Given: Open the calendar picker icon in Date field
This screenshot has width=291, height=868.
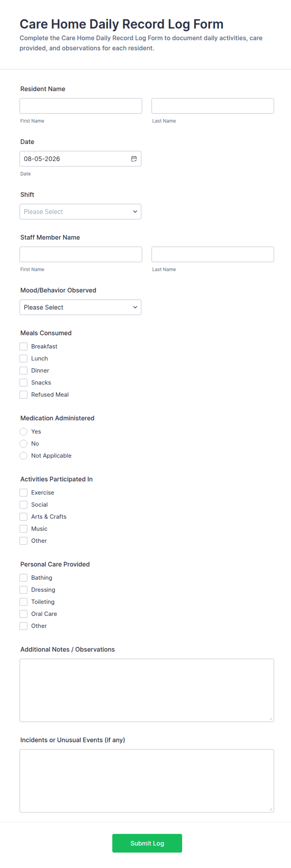Looking at the screenshot, I should pyautogui.click(x=134, y=159).
